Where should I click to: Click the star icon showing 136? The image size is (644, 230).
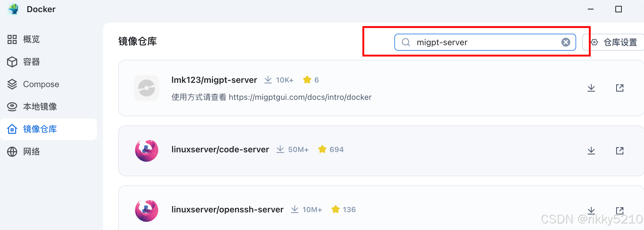pos(336,209)
